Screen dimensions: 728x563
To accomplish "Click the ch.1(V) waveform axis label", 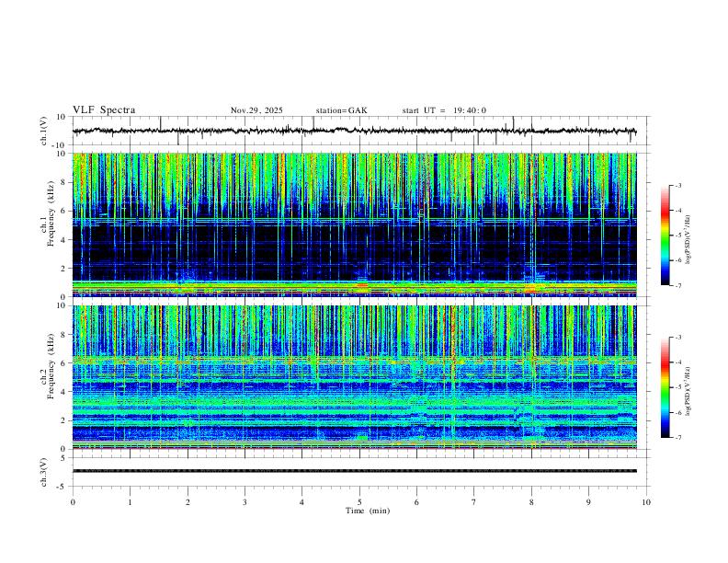I will [x=44, y=131].
